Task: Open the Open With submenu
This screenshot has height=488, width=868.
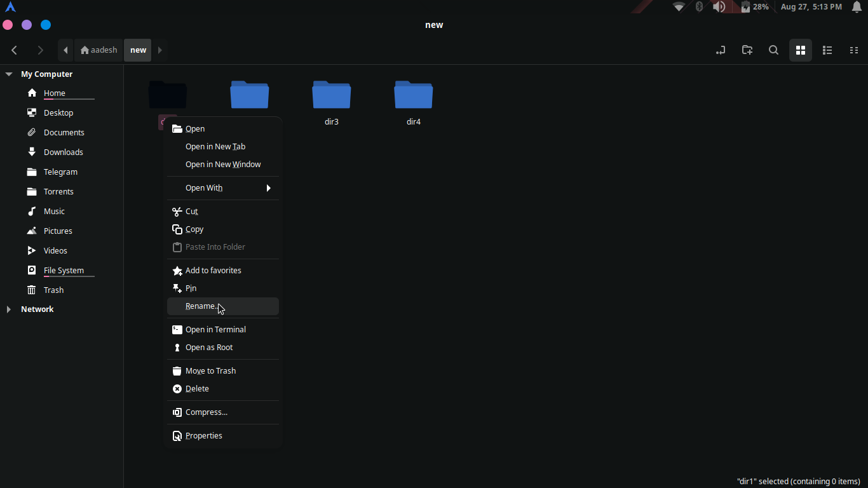Action: tap(203, 188)
